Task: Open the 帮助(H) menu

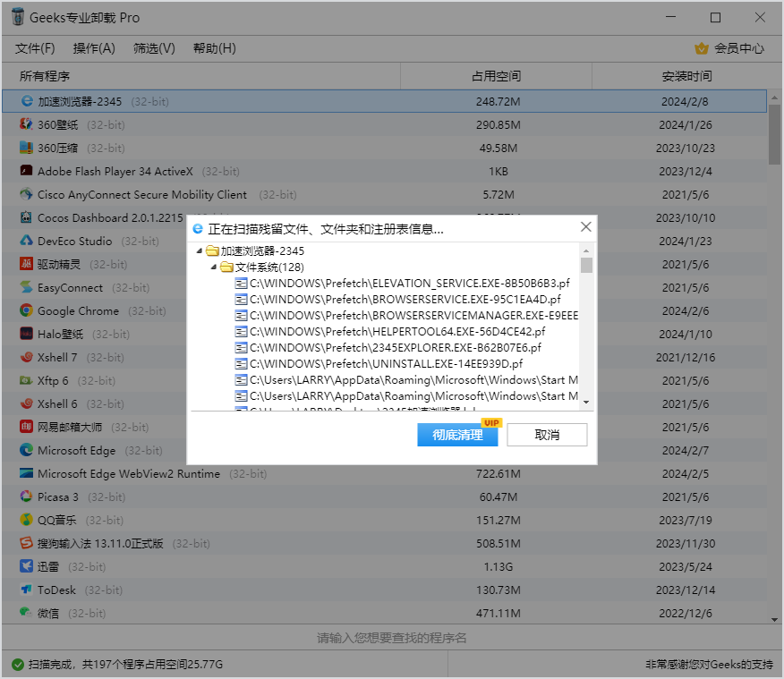Action: 215,48
